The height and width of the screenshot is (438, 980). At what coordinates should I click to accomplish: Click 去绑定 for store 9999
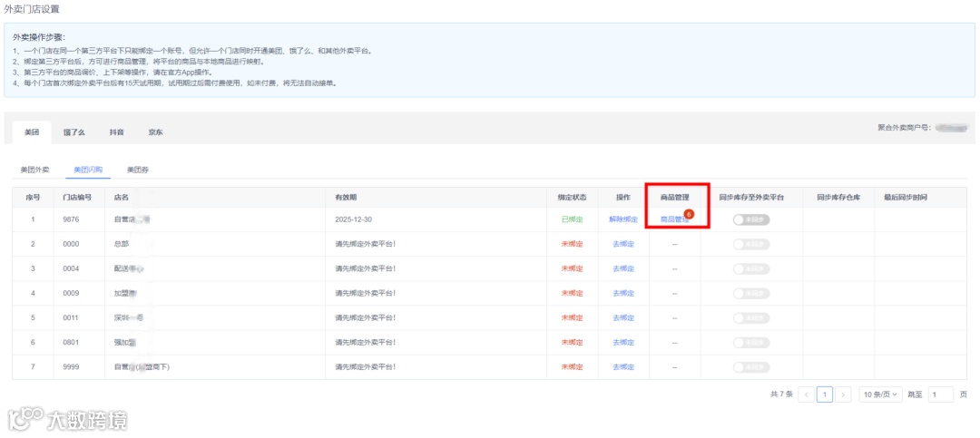click(x=623, y=367)
